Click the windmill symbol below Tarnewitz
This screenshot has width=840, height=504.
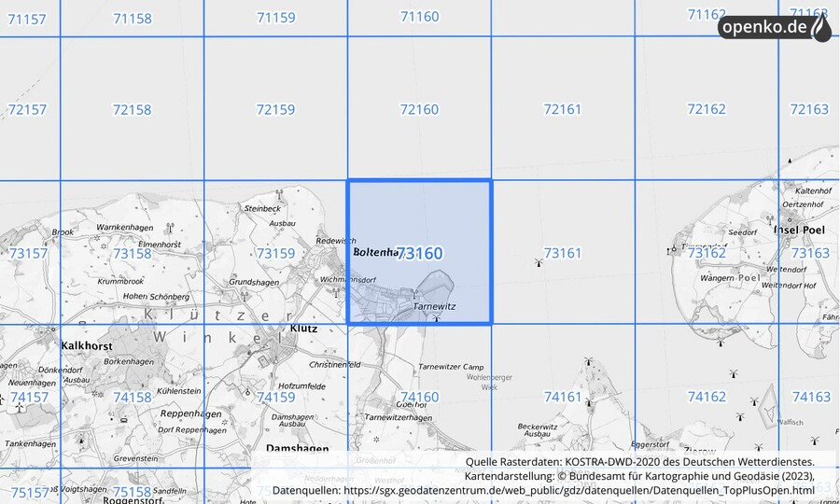(436, 317)
